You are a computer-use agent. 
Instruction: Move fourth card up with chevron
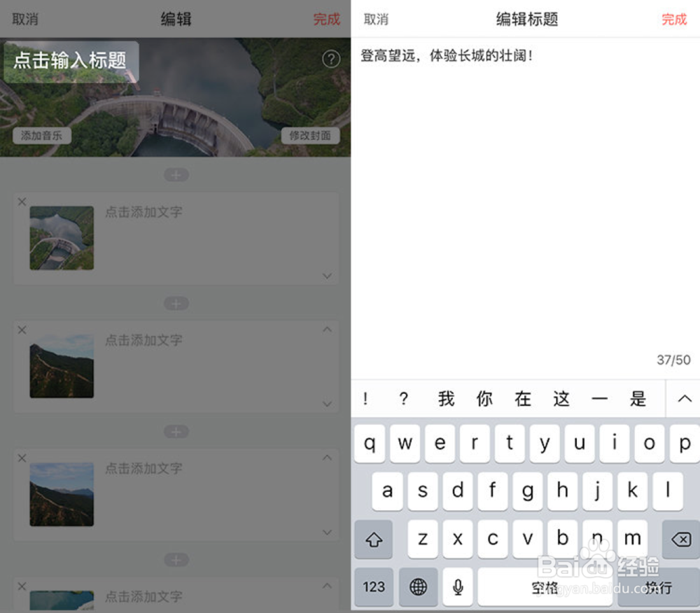click(327, 585)
